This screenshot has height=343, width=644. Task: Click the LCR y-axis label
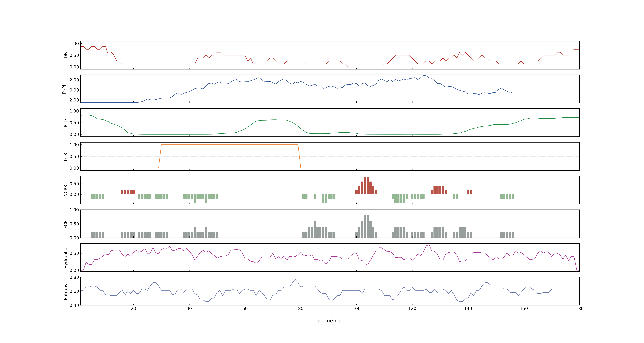[66, 157]
